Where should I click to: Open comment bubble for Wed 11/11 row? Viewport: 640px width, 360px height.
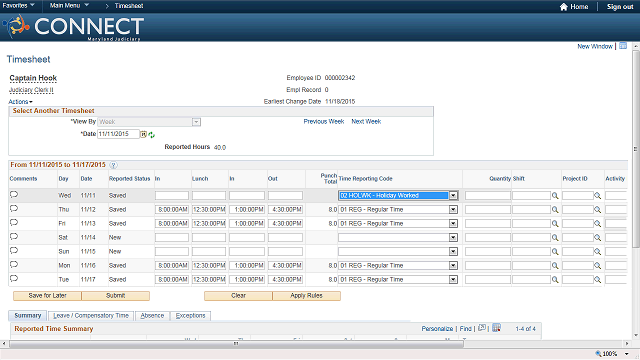tap(14, 194)
